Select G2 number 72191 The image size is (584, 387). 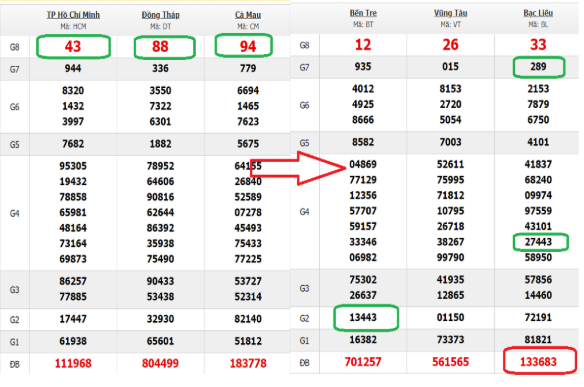coord(538,318)
